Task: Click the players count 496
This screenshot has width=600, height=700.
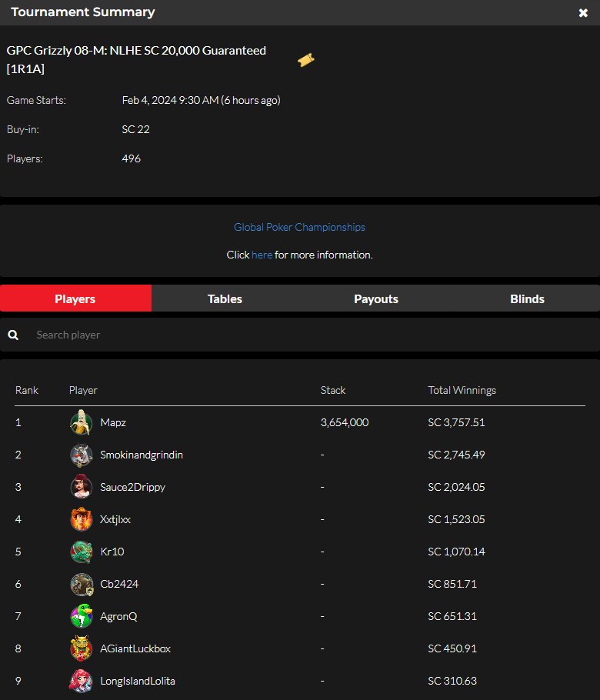Action: pyautogui.click(x=132, y=158)
